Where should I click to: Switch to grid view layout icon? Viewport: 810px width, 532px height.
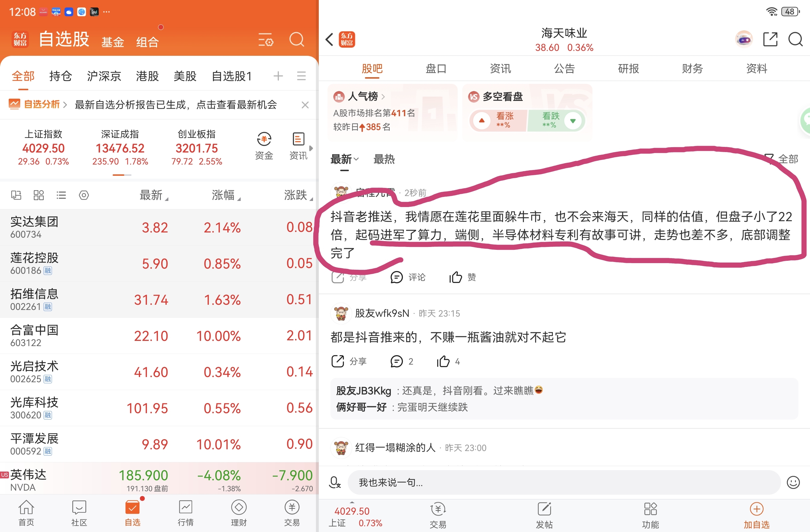coord(39,195)
